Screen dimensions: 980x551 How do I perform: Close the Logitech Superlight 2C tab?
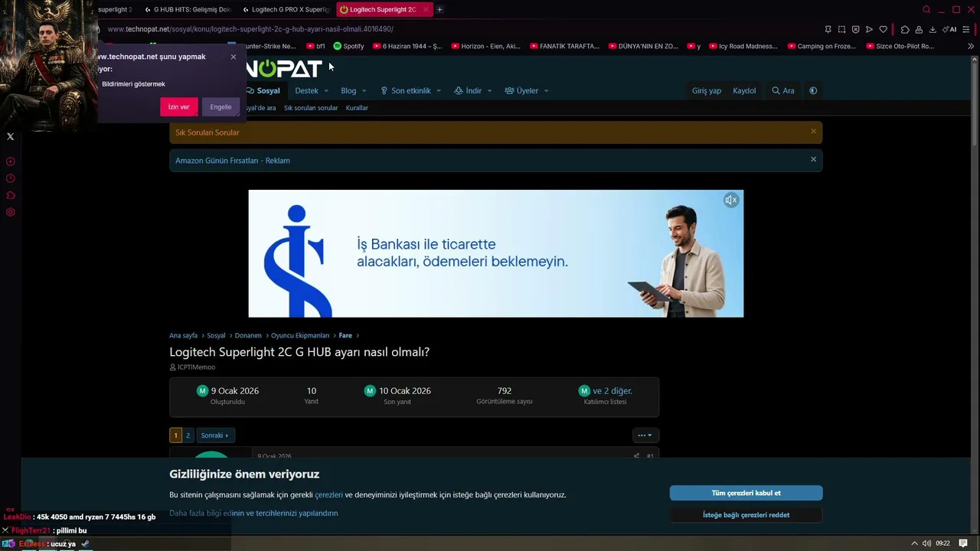click(426, 9)
